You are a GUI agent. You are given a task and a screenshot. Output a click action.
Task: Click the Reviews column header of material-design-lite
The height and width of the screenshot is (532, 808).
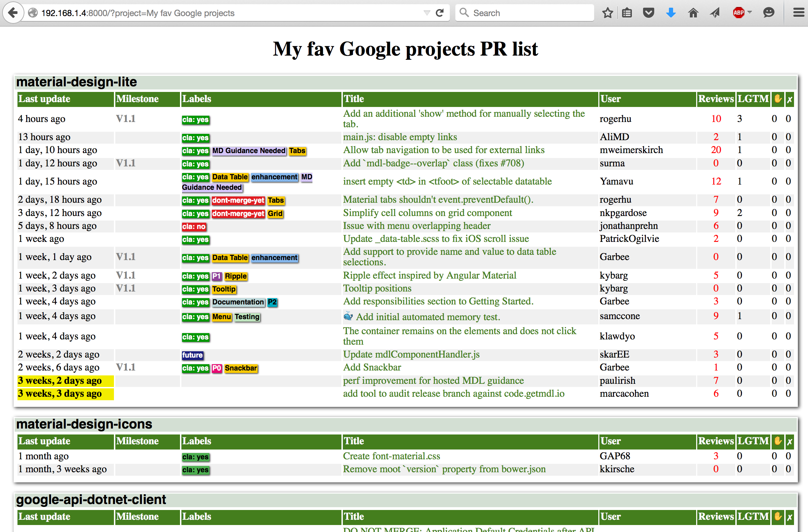716,99
